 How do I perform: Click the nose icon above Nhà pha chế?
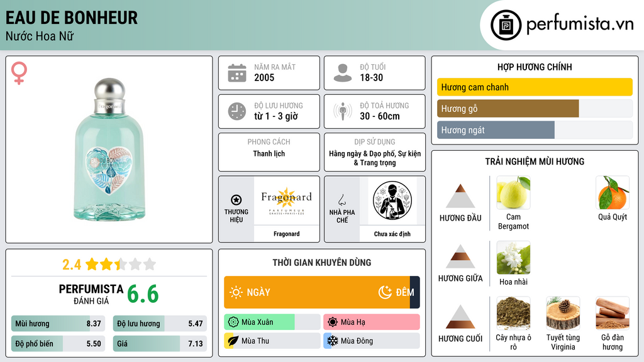[341, 200]
